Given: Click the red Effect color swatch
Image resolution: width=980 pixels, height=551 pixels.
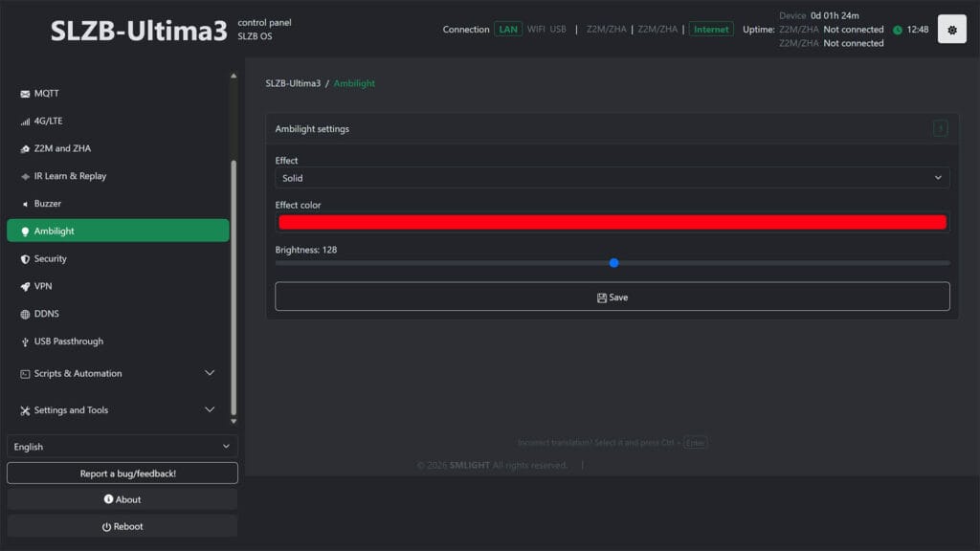Looking at the screenshot, I should [612, 222].
